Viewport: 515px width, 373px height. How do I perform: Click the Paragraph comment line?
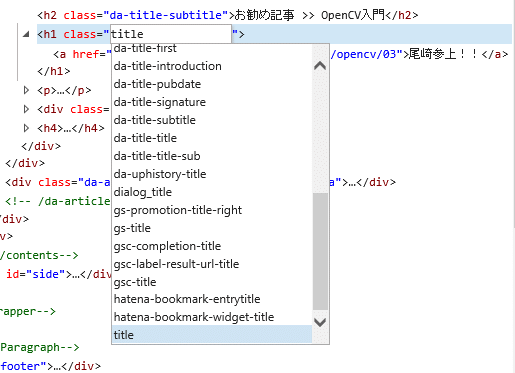[40, 347]
